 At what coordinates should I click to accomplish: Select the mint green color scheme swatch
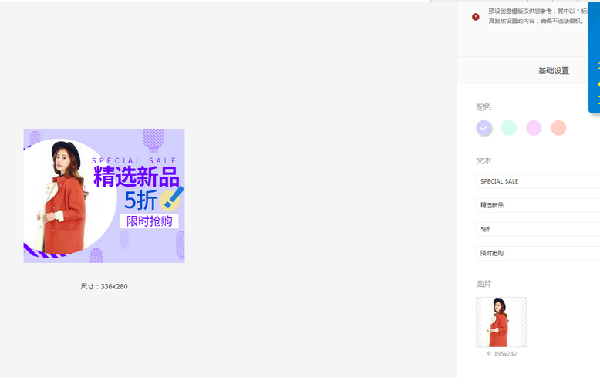click(509, 128)
